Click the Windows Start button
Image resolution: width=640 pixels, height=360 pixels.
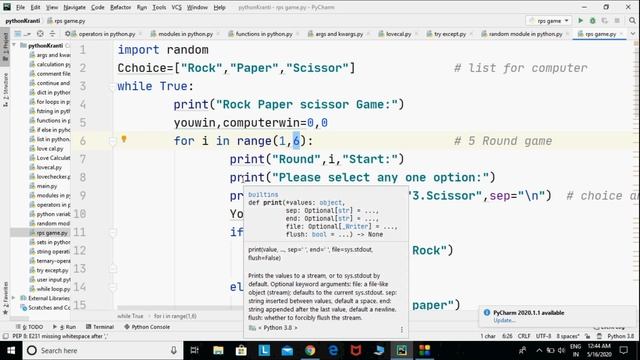11,350
